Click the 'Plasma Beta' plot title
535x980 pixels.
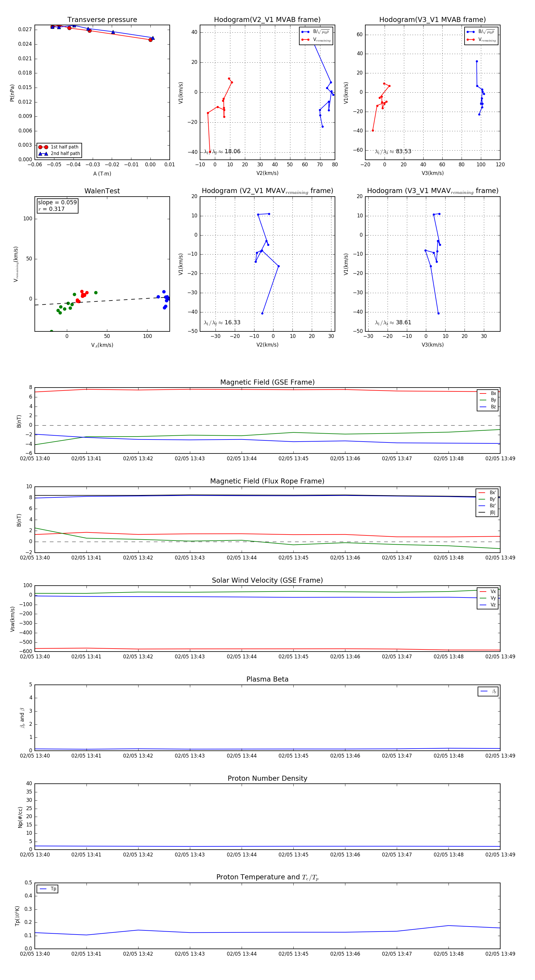[267, 679]
